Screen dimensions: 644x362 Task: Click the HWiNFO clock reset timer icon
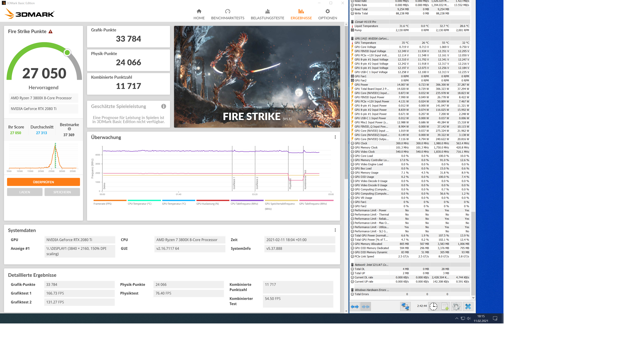click(433, 307)
